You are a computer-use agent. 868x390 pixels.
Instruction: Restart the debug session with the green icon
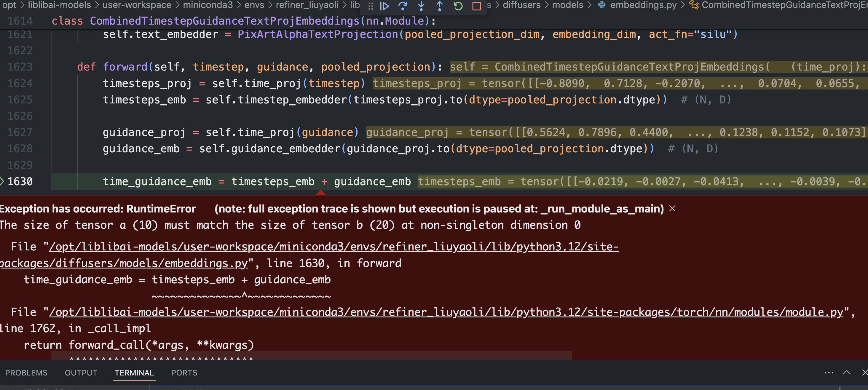pos(458,6)
